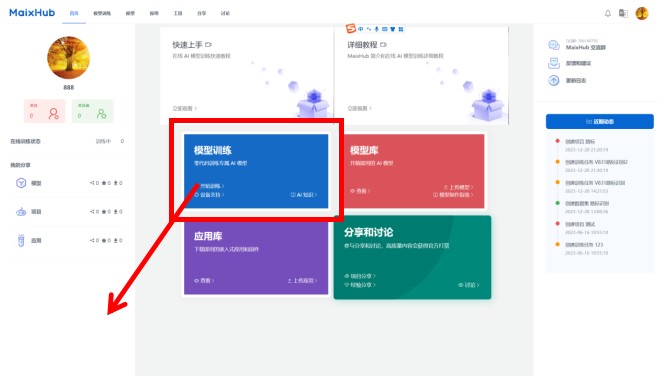The image size is (658, 376).
Task: Open second top navigation tab 模型训练
Action: (x=102, y=13)
